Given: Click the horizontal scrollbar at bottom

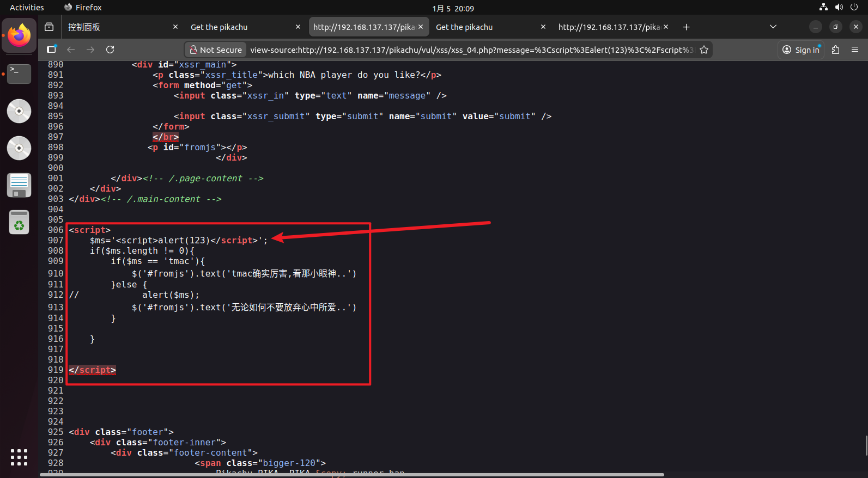Looking at the screenshot, I should tap(351, 475).
